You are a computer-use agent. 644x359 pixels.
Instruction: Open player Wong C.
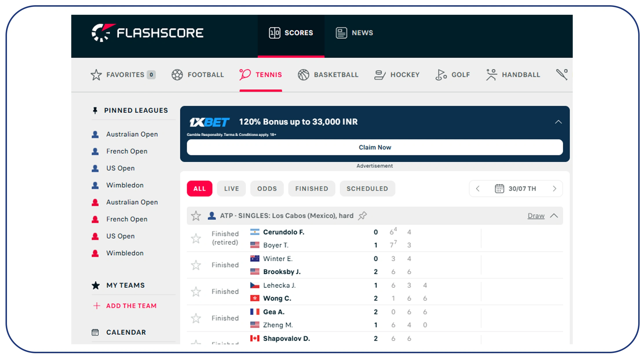pyautogui.click(x=277, y=298)
